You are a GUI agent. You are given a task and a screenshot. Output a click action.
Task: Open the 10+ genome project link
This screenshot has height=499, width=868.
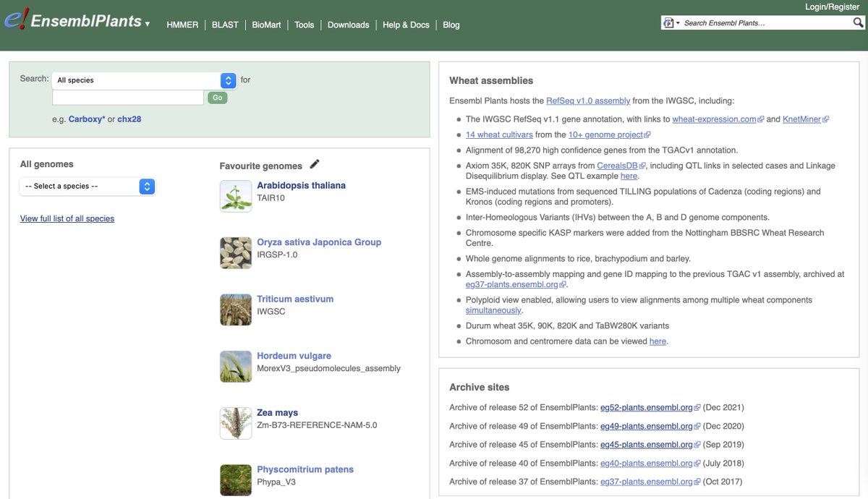(x=605, y=135)
